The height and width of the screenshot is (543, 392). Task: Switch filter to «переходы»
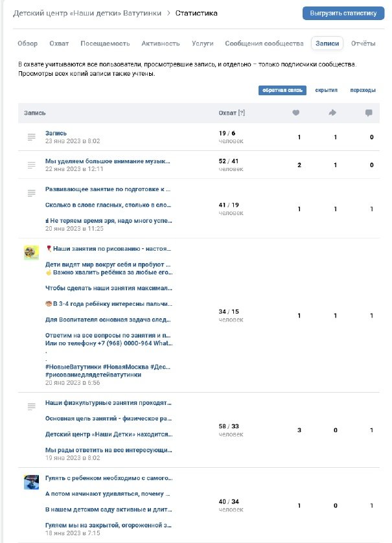click(363, 91)
